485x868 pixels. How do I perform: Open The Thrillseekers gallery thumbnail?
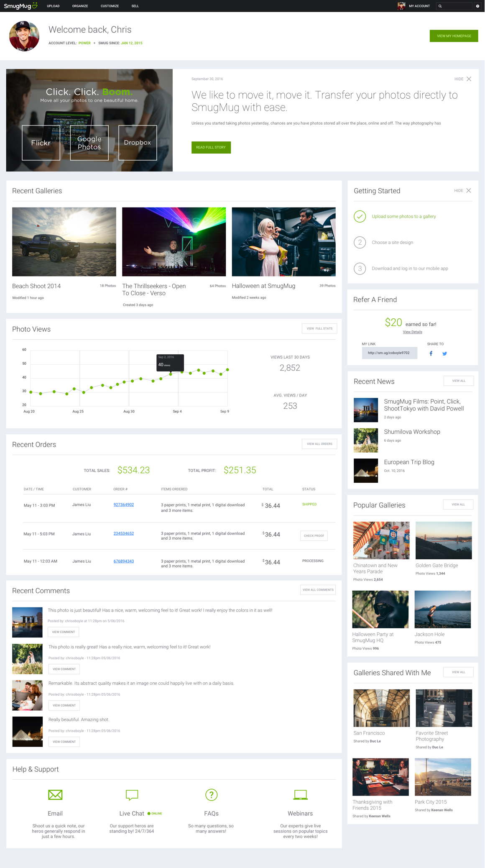pyautogui.click(x=174, y=242)
